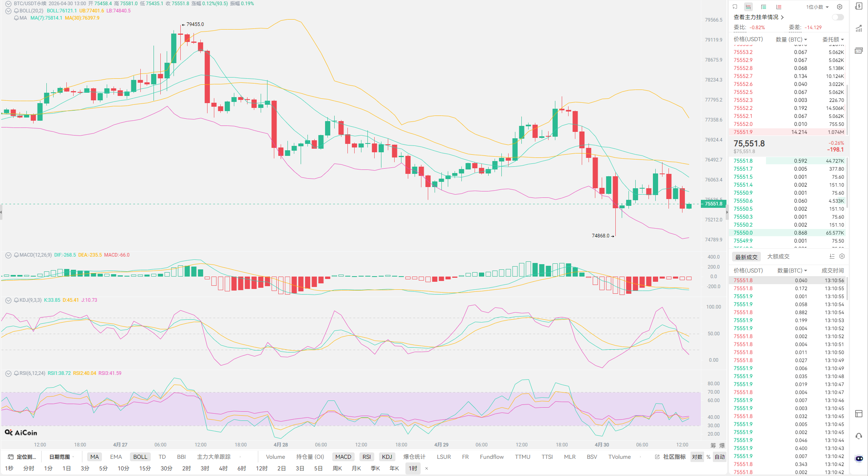Enable the EMA indicator
868x476 pixels.
click(116, 457)
